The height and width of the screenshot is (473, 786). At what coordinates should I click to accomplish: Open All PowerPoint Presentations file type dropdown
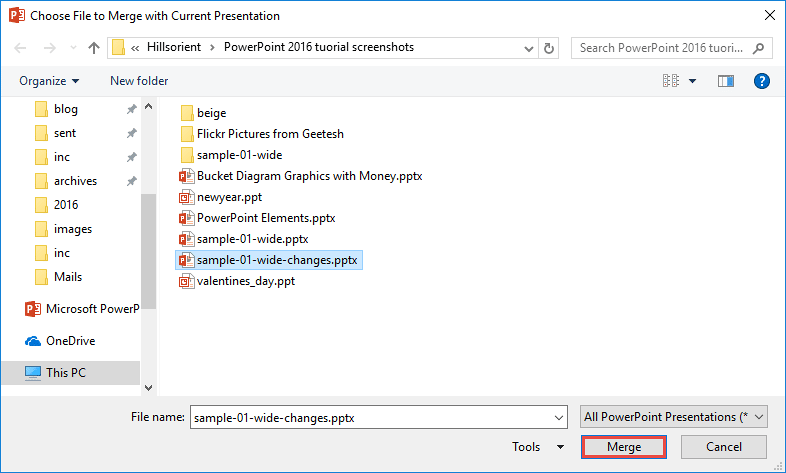pos(674,417)
